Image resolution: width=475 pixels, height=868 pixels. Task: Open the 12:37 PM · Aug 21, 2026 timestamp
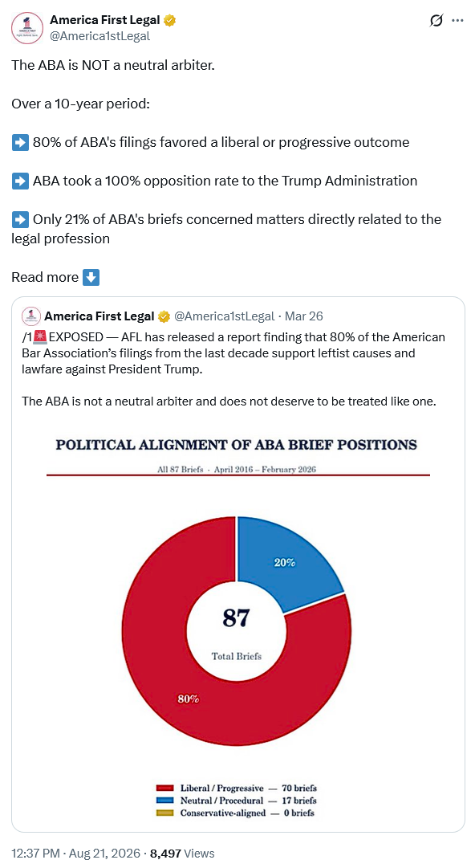click(x=75, y=853)
